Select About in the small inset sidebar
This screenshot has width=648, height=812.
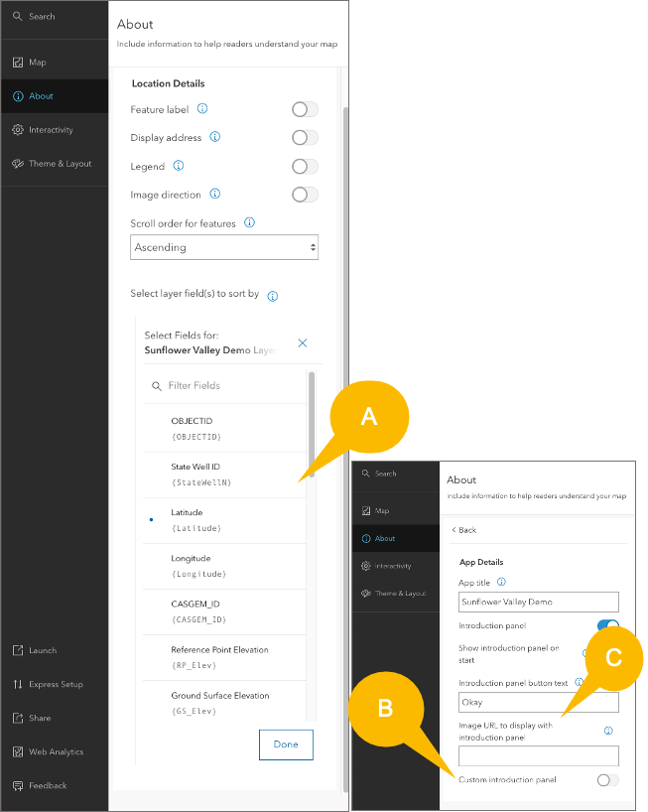[x=395, y=539]
